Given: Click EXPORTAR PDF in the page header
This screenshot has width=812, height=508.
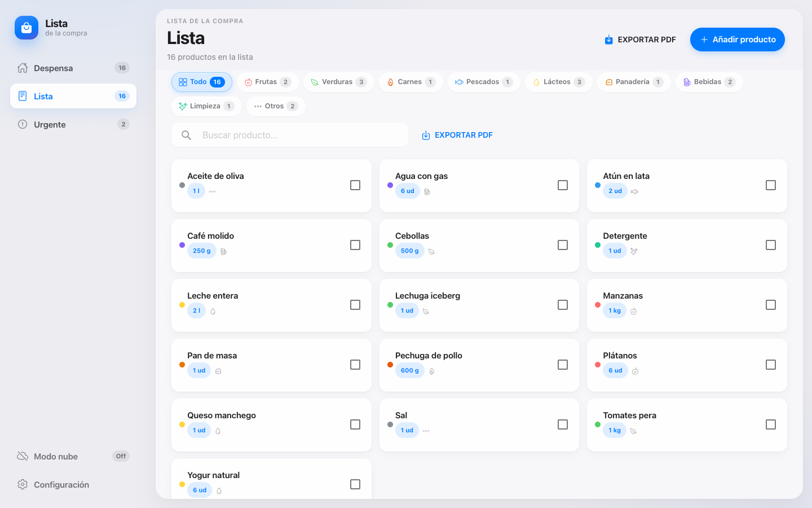Looking at the screenshot, I should tap(640, 40).
